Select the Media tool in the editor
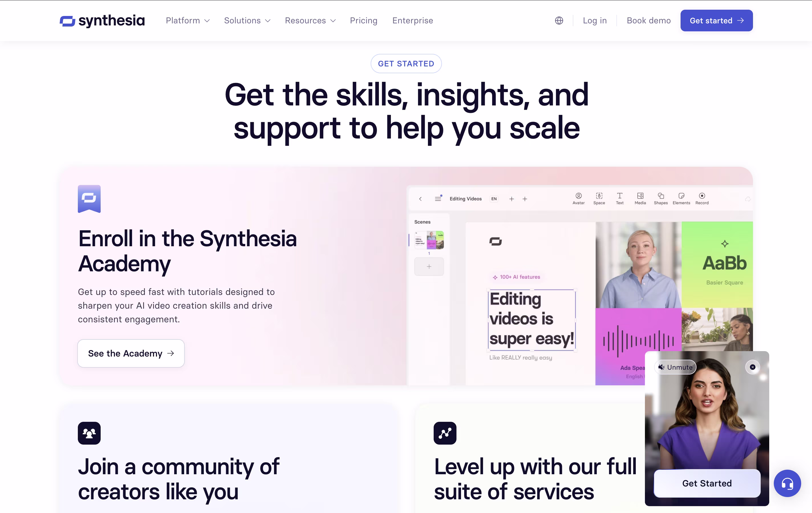Screen dimensions: 812x513 pyautogui.click(x=640, y=199)
